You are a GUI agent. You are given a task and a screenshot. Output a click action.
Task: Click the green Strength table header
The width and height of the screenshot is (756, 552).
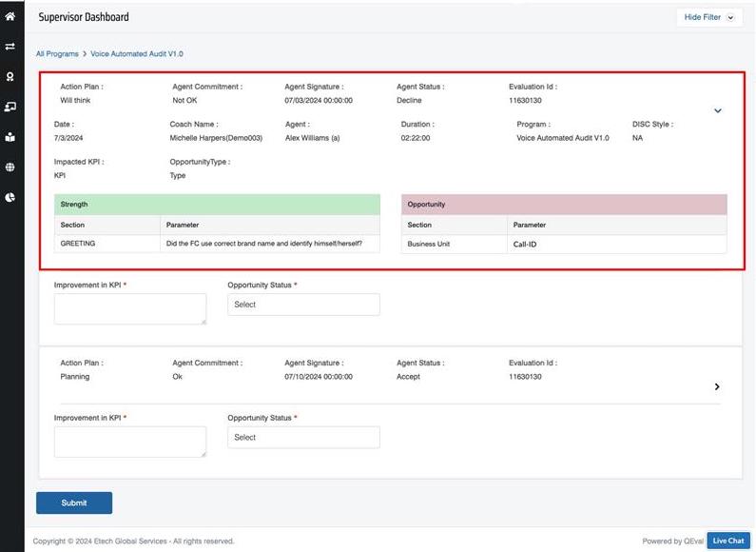tap(217, 205)
